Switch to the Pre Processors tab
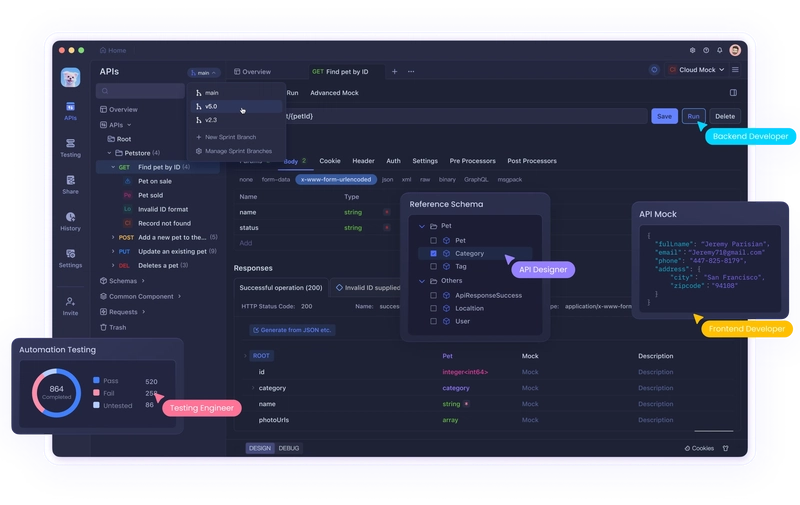The width and height of the screenshot is (800, 505). tap(472, 161)
